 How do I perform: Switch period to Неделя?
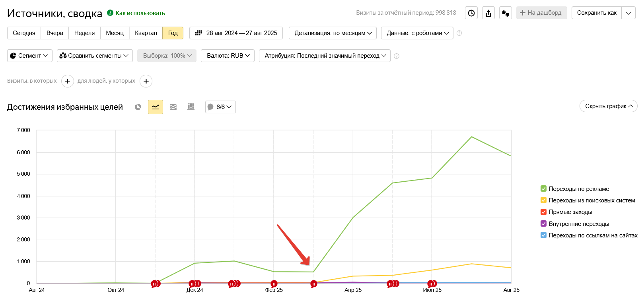pos(84,33)
